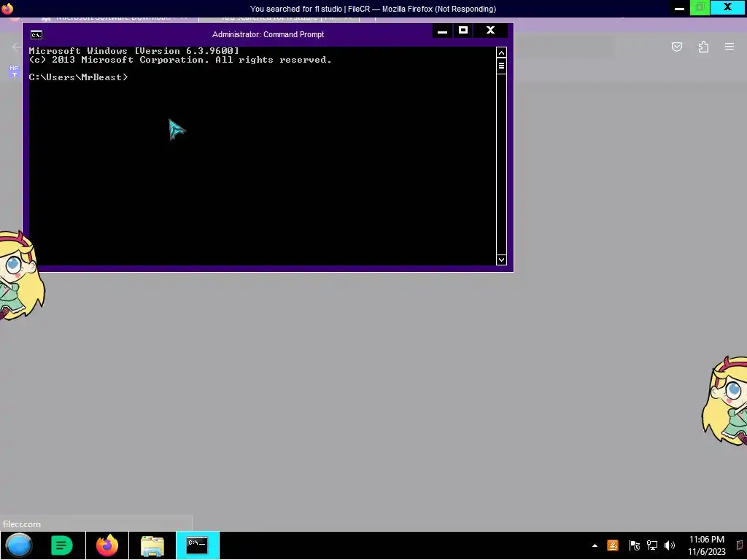Image resolution: width=747 pixels, height=560 pixels.
Task: Click the orange Java tray icon
Action: pos(613,545)
